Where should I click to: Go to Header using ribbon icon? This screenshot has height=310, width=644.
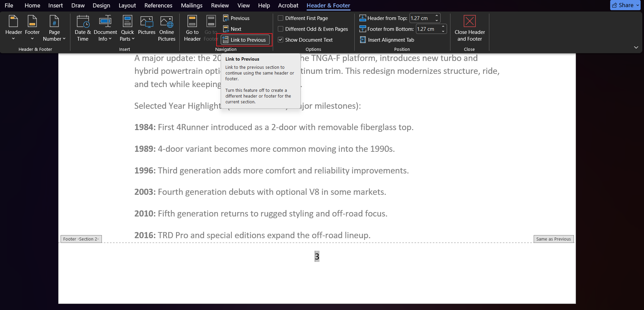click(x=192, y=28)
